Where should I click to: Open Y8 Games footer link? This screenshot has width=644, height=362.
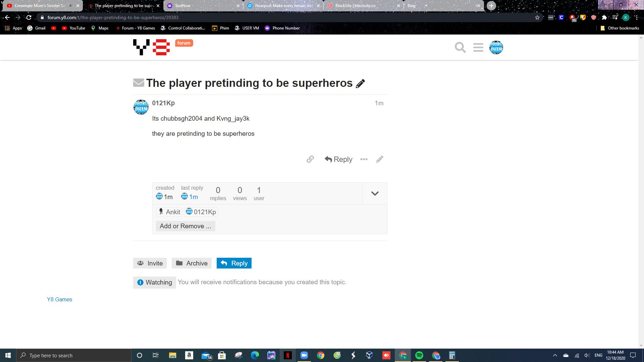[60, 299]
